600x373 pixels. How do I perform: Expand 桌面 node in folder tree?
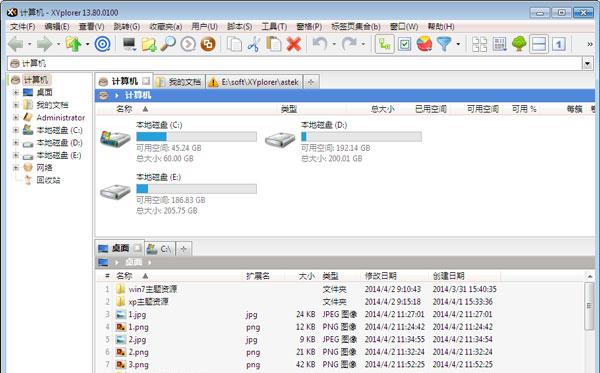point(16,92)
